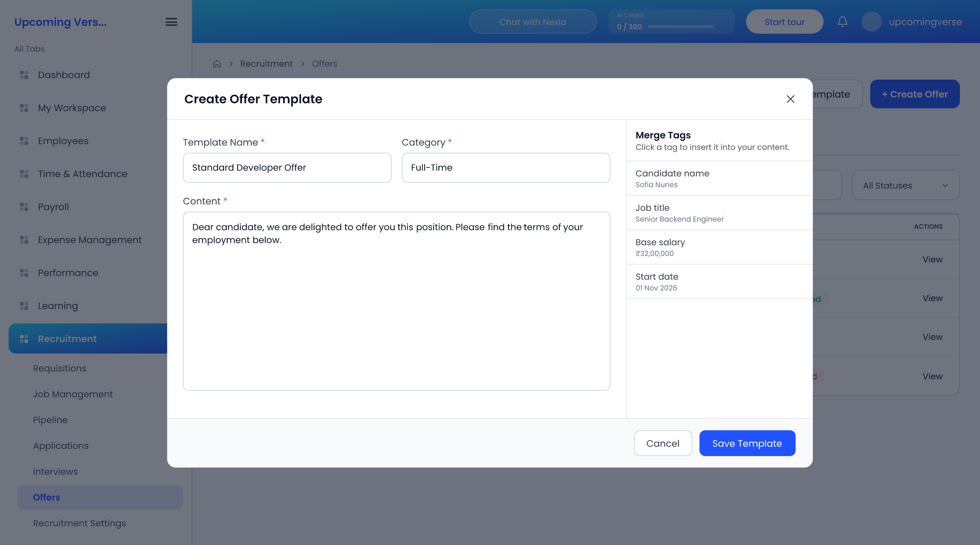Click the Learning grid icon
Image resolution: width=980 pixels, height=545 pixels.
pyautogui.click(x=24, y=306)
